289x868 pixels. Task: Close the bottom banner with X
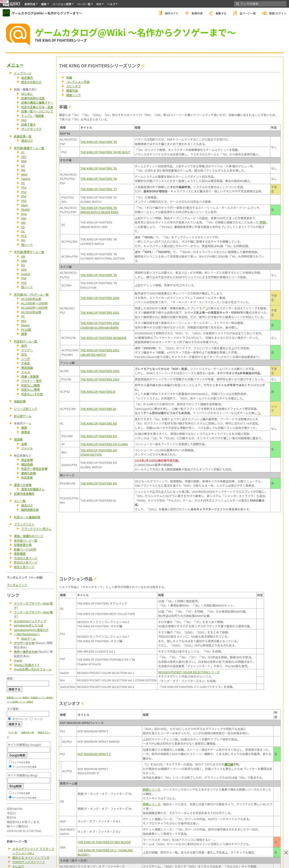[x=286, y=852]
